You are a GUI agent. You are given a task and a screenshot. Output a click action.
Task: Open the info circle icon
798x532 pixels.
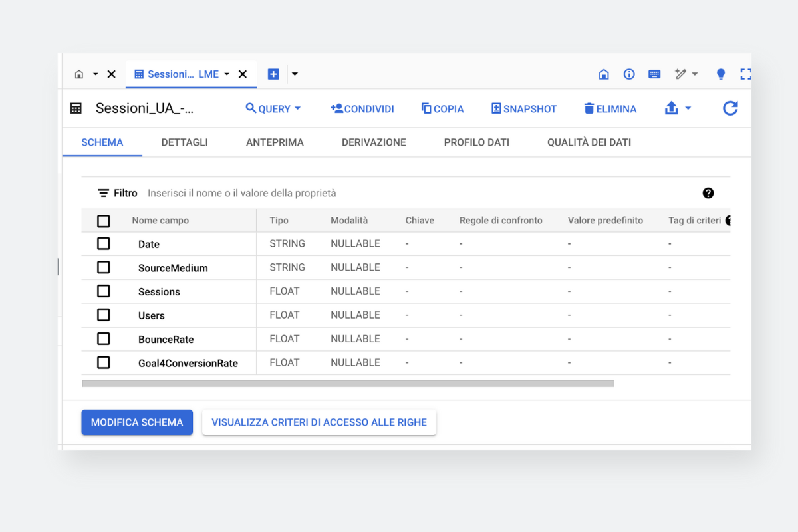pyautogui.click(x=629, y=74)
